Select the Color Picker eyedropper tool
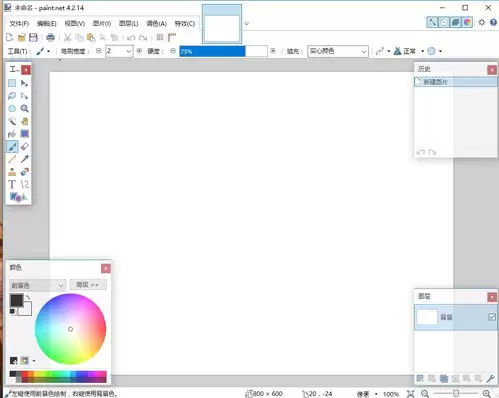The width and height of the screenshot is (499, 398). click(x=24, y=159)
